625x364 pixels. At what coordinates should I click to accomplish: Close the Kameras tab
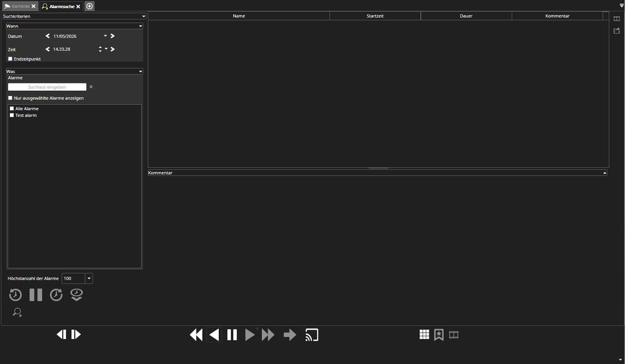tap(34, 6)
